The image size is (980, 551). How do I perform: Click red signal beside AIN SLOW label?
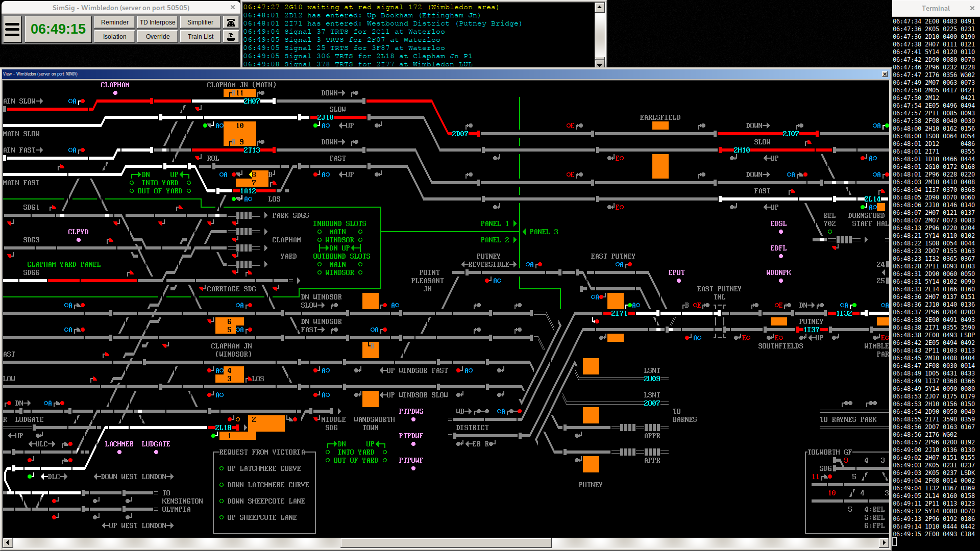coord(82,101)
